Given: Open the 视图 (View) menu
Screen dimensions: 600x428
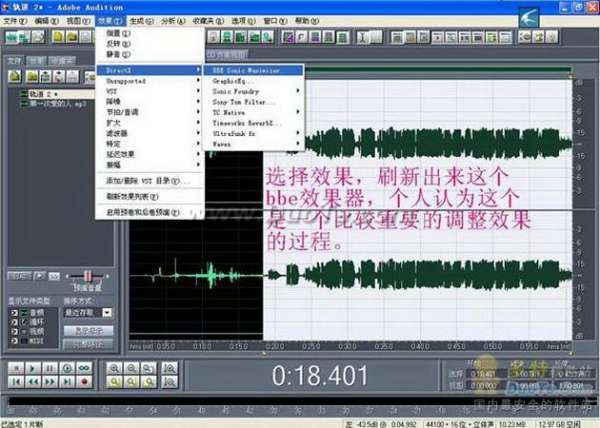Looking at the screenshot, I should coord(78,21).
